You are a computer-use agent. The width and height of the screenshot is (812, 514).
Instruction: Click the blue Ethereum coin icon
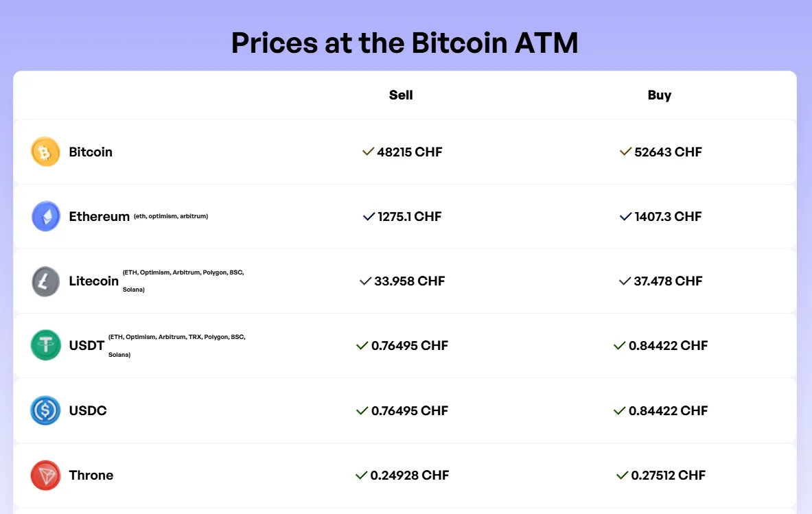click(45, 216)
